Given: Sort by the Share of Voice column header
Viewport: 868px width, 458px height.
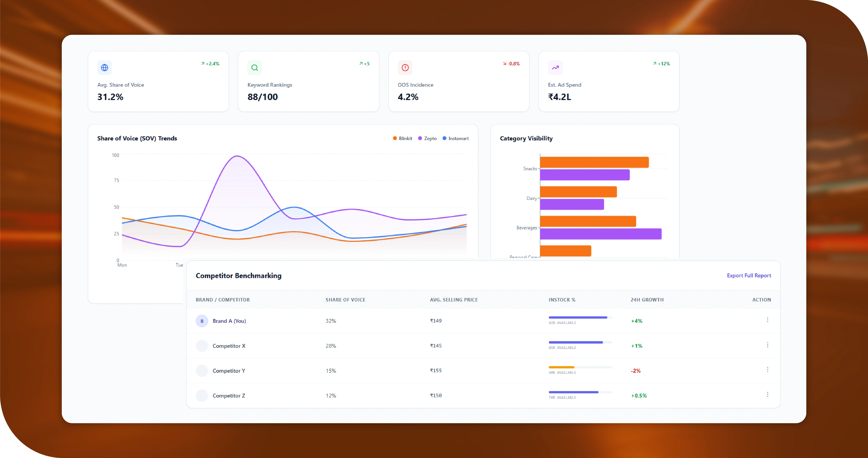Looking at the screenshot, I should coord(345,300).
